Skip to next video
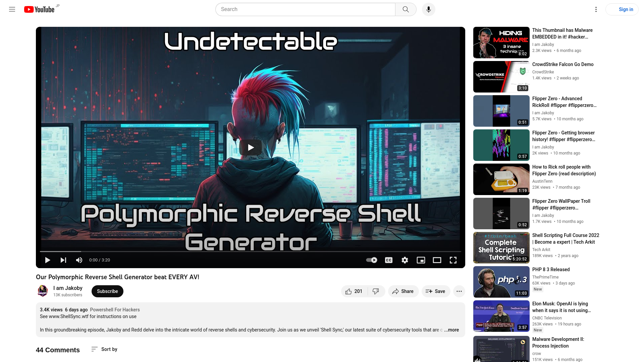644x362 pixels. click(x=63, y=260)
